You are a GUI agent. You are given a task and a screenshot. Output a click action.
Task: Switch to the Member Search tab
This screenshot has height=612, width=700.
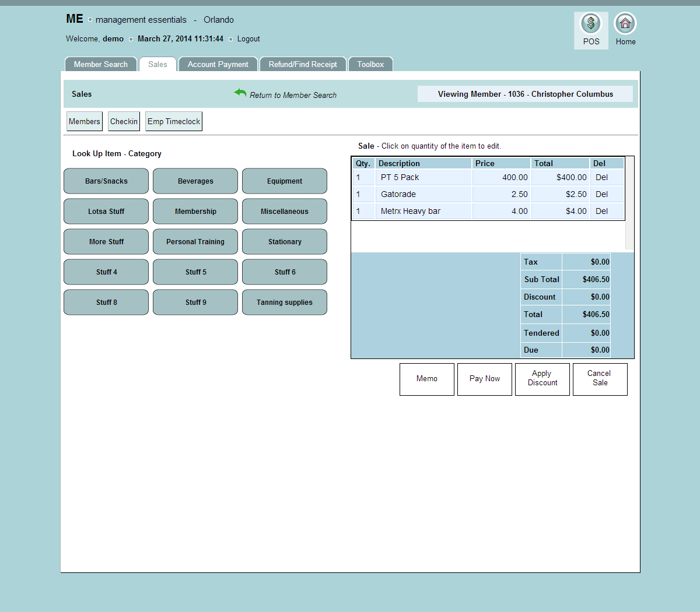pos(100,65)
